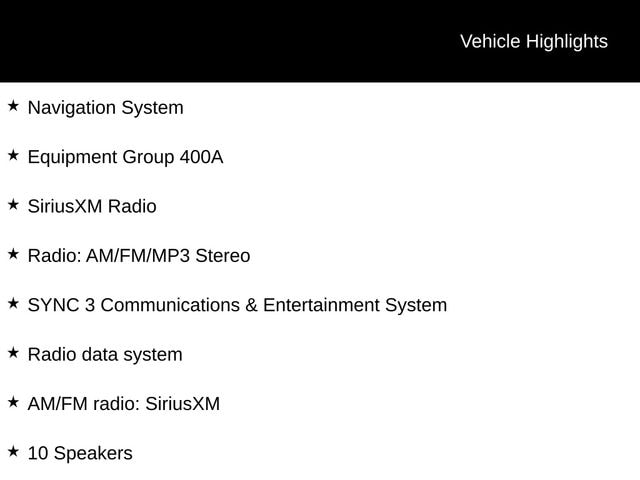The height and width of the screenshot is (480, 640).
Task: Click the Radio data system text
Action: [x=105, y=354]
